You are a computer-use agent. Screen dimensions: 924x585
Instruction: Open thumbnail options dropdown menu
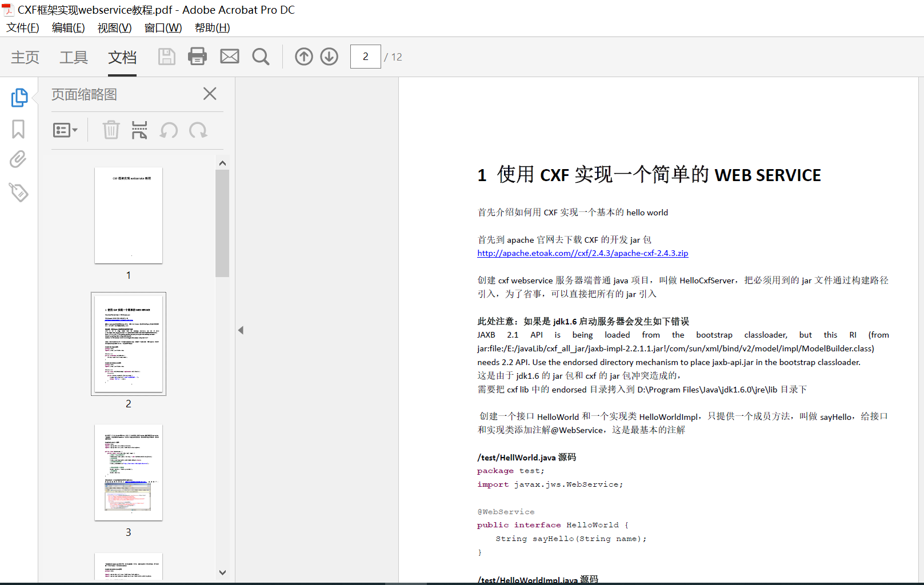(x=65, y=130)
